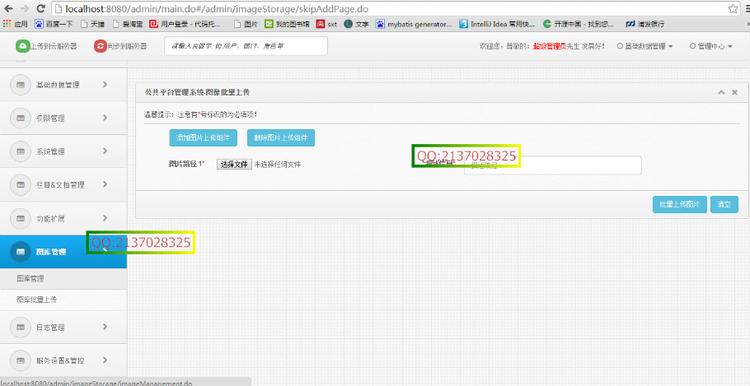Open the 管理中心 header dropdown
This screenshot has width=750, height=386.
[x=711, y=46]
